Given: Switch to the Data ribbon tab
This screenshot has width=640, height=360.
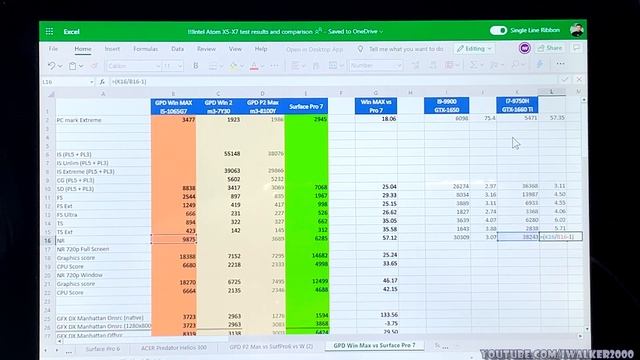Looking at the screenshot, I should click(x=178, y=49).
